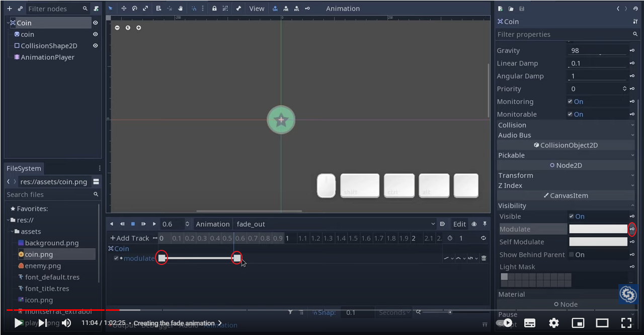Lock the selected object with lock icon

(x=214, y=9)
